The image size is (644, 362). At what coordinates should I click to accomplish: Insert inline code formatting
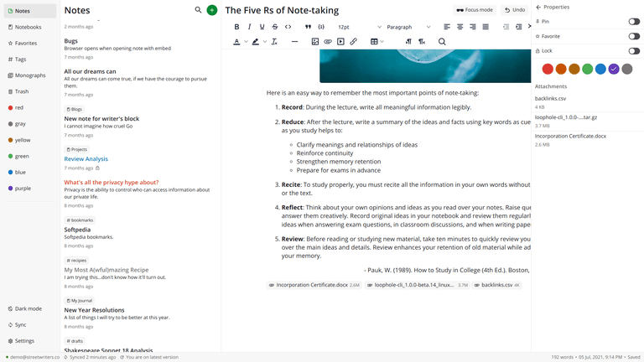click(x=288, y=27)
